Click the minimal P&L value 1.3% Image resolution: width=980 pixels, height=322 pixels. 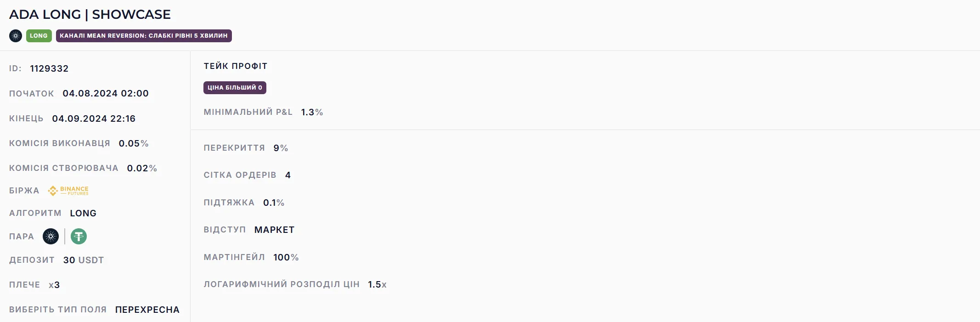point(312,112)
